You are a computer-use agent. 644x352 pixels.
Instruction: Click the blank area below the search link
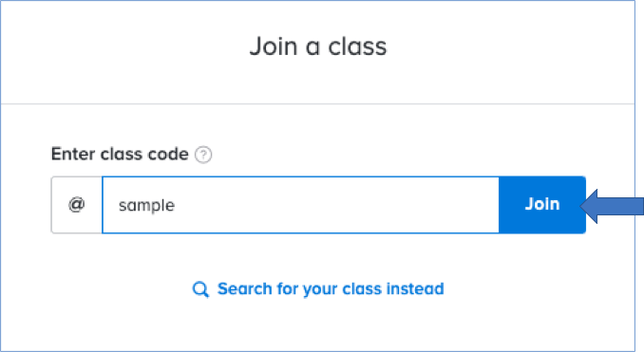pyautogui.click(x=318, y=326)
